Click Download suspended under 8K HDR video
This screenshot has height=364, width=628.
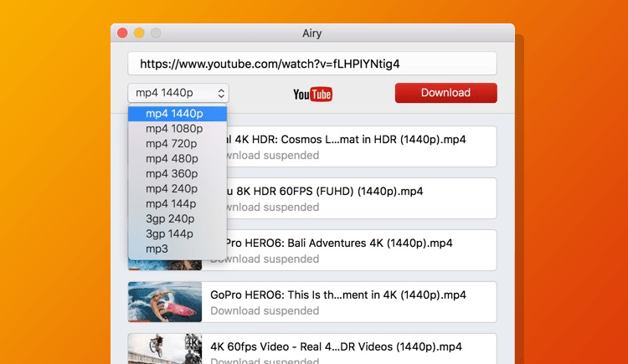pyautogui.click(x=273, y=208)
